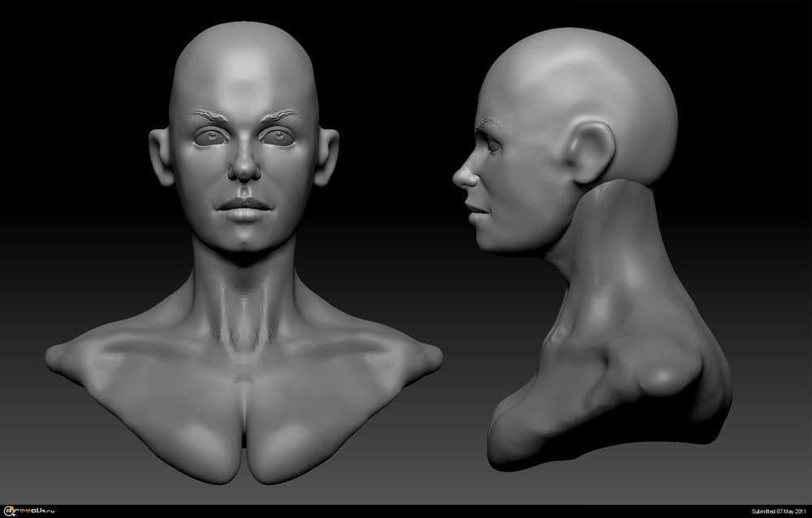Click the front-facing head's ear at image right
The image size is (812, 518).
pyautogui.click(x=326, y=156)
